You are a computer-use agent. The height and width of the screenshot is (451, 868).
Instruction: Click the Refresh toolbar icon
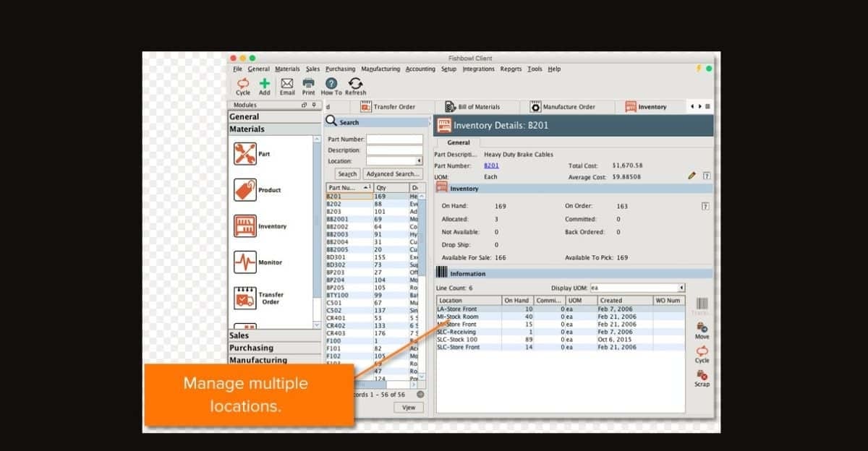355,83
